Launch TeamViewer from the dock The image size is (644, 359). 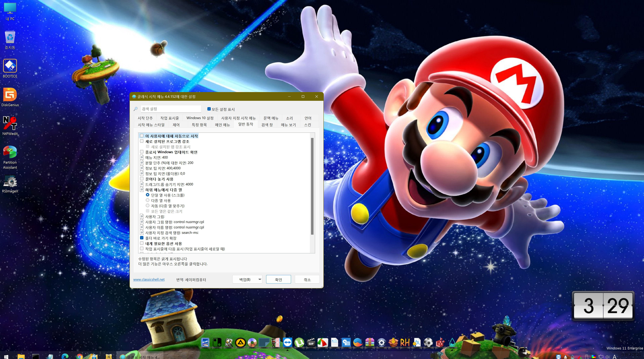287,342
